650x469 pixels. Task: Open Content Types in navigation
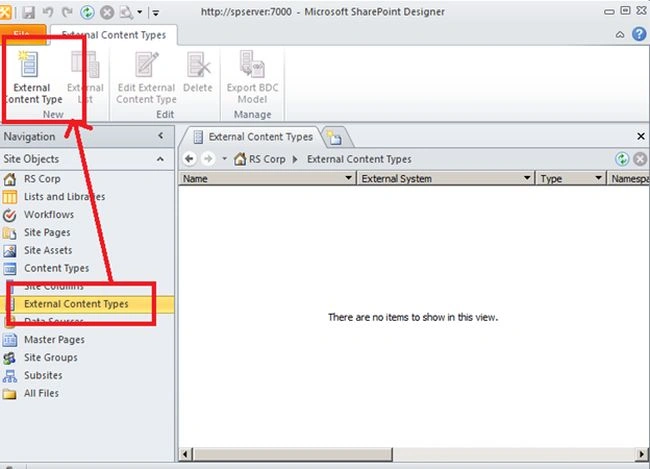56,268
